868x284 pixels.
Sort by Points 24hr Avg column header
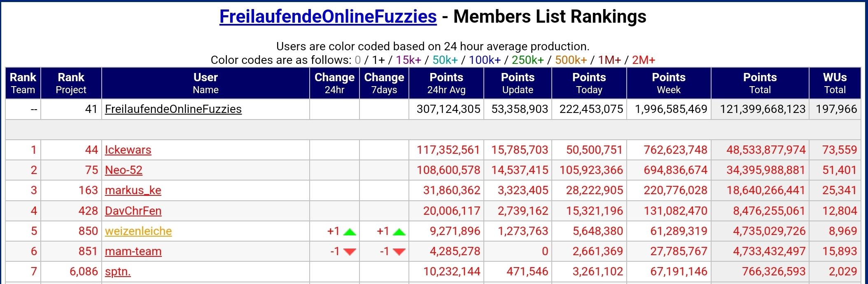(446, 83)
